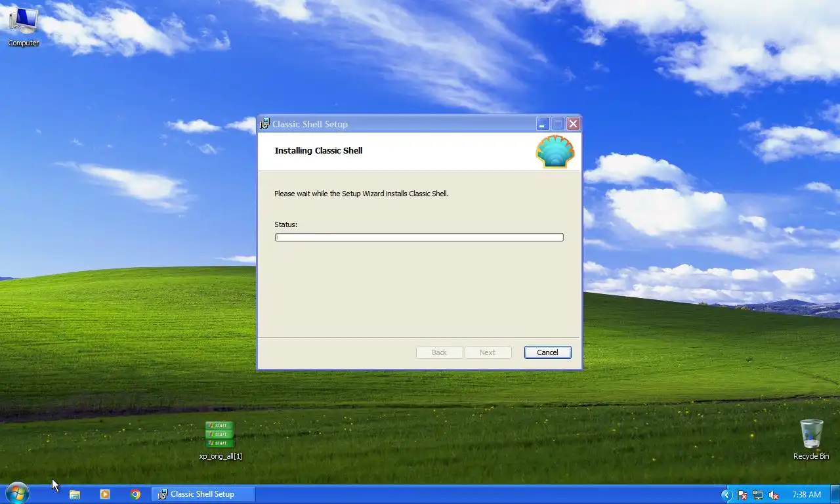The width and height of the screenshot is (840, 504).
Task: Click the Show desktop strip
Action: [835, 495]
